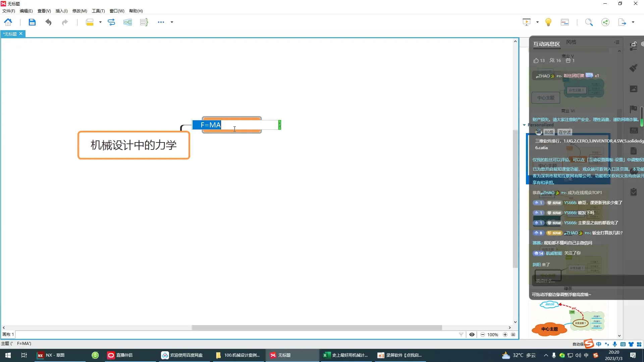Open the 插入(I) menu
The image size is (644, 362).
(61, 11)
